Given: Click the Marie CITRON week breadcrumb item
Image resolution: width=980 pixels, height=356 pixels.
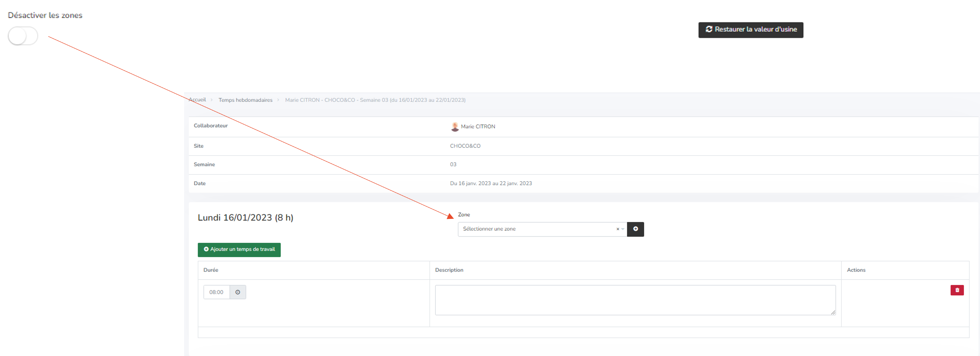Looking at the screenshot, I should click(x=375, y=100).
